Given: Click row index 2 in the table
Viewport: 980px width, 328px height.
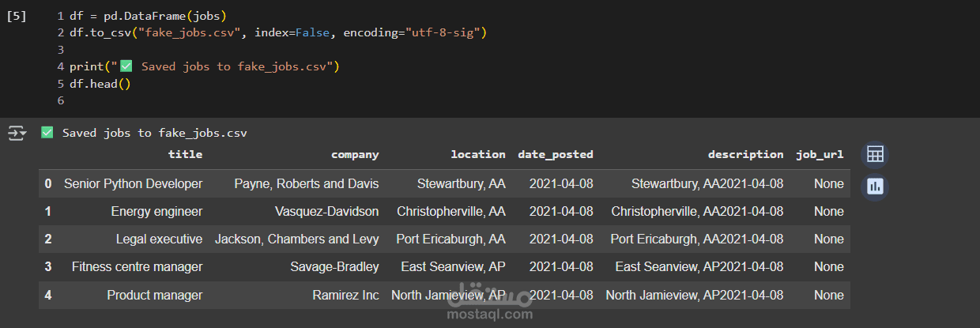Looking at the screenshot, I should 48,239.
